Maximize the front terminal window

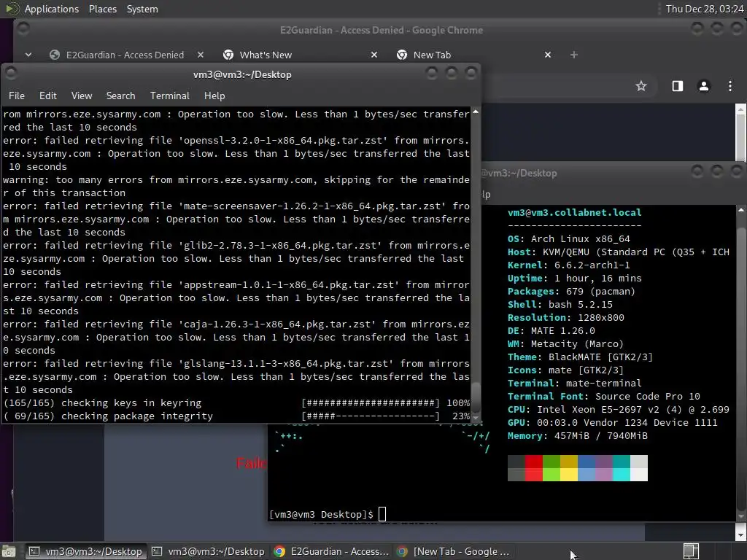[x=451, y=74]
